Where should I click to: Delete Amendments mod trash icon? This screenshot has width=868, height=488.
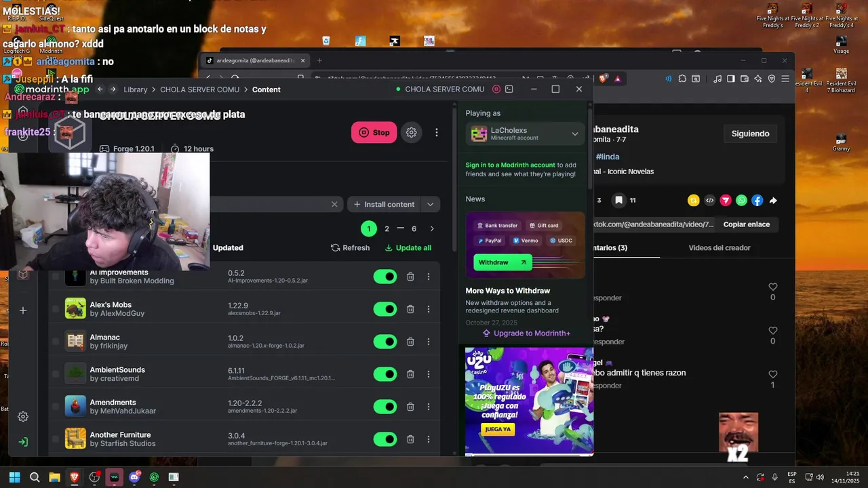tap(410, 407)
